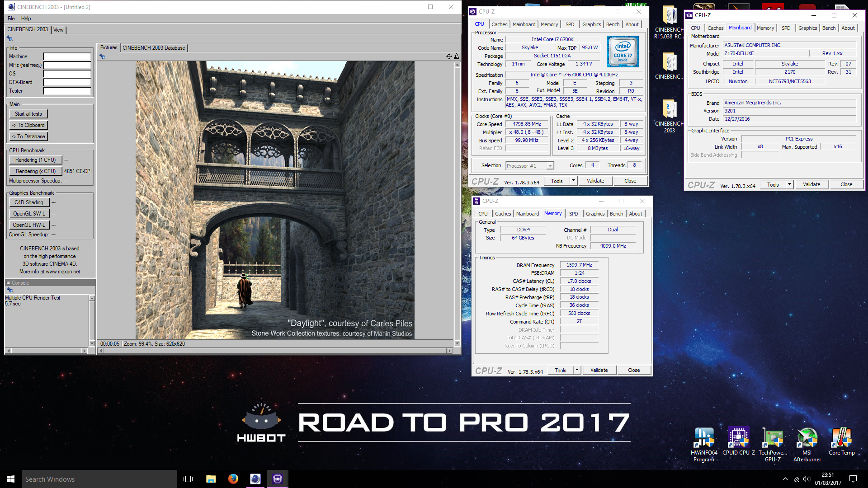Open SPD tab in the CPU-Z Memory window
The image size is (868, 488).
pos(573,214)
